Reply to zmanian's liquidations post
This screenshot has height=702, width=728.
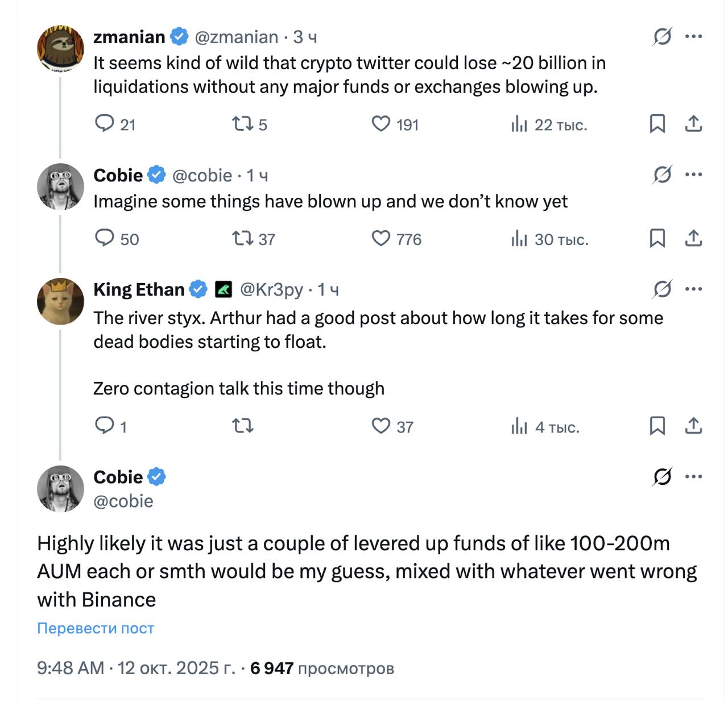105,124
